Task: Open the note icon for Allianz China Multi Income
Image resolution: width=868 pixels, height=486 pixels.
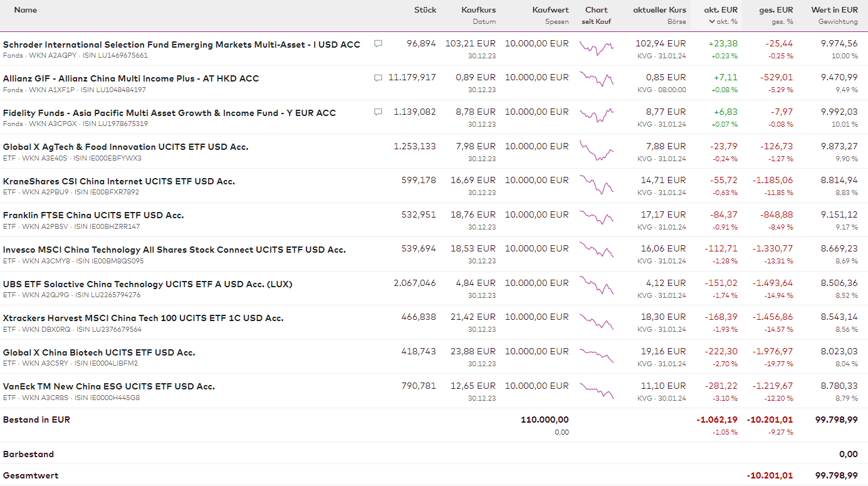Action: pyautogui.click(x=378, y=78)
